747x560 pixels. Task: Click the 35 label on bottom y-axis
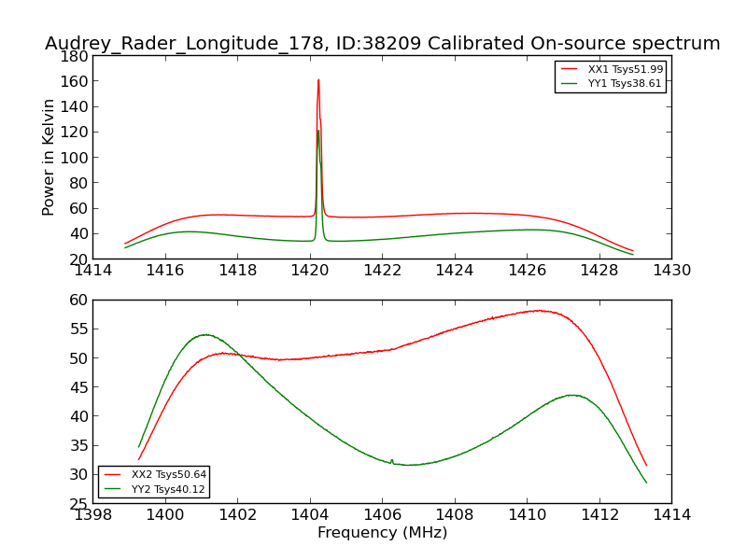[78, 446]
